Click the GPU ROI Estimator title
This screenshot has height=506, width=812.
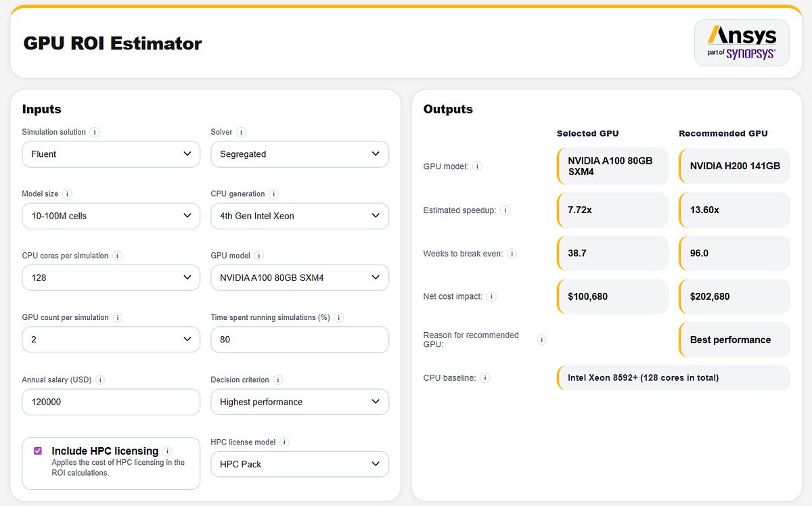coord(112,43)
